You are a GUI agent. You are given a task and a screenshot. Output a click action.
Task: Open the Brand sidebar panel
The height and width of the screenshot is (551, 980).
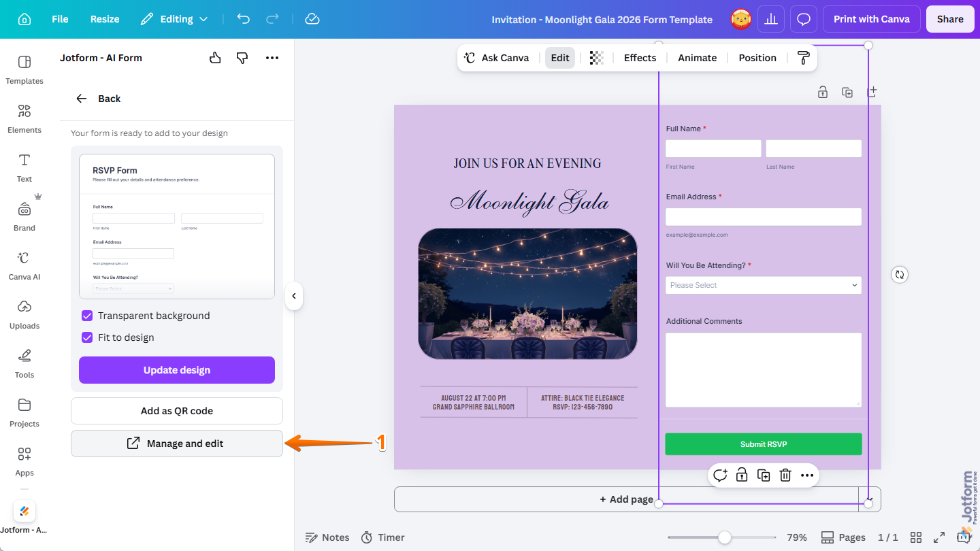(x=24, y=217)
